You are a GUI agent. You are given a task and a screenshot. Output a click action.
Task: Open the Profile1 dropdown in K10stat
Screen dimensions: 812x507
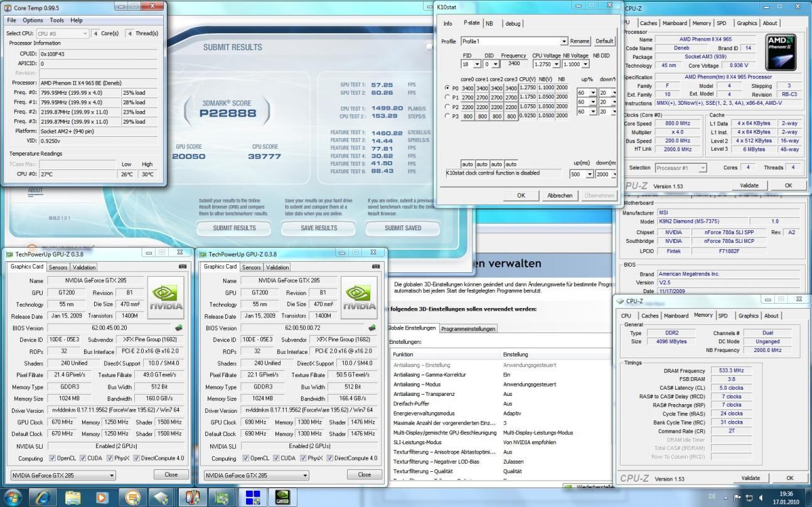[514, 41]
